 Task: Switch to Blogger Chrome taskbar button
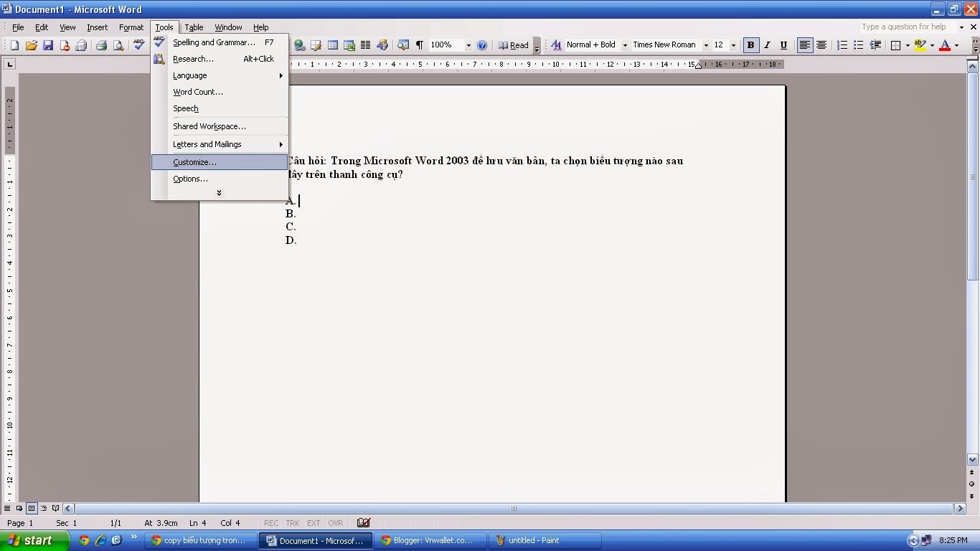click(x=430, y=541)
